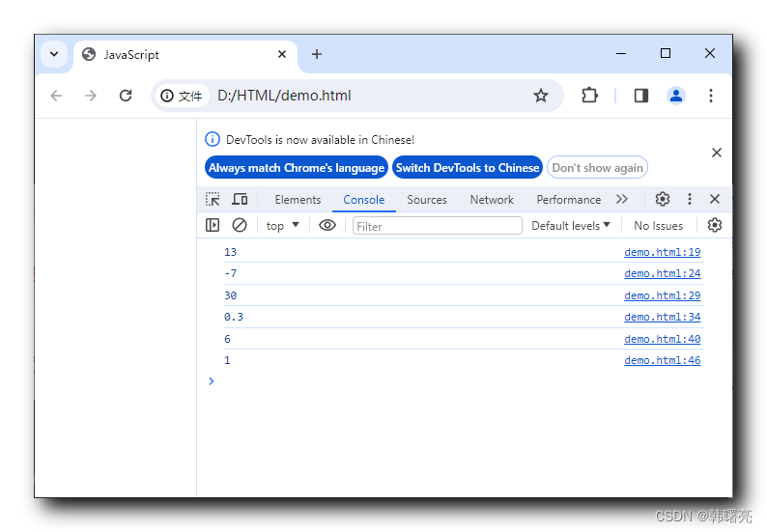Open the top context dropdown
This screenshot has width=767, height=532.
(x=282, y=225)
